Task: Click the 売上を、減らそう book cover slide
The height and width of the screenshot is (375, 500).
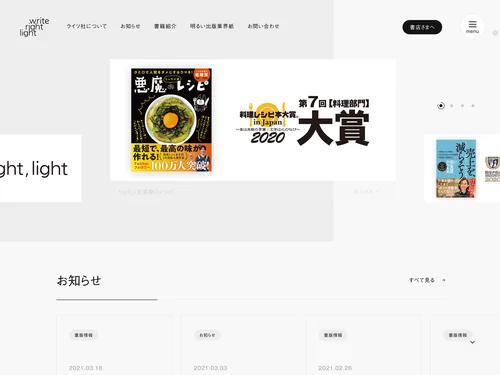Action: [x=456, y=169]
